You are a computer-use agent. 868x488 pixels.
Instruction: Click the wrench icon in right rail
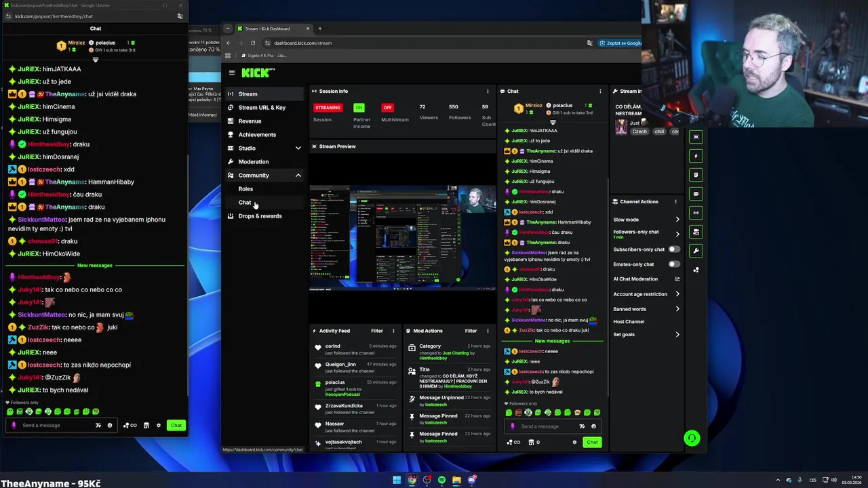696,251
